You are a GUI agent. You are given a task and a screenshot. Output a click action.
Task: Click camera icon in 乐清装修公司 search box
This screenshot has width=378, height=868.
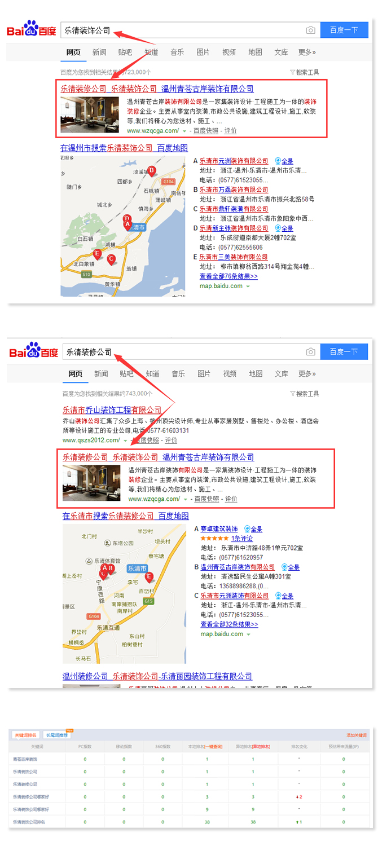310,352
